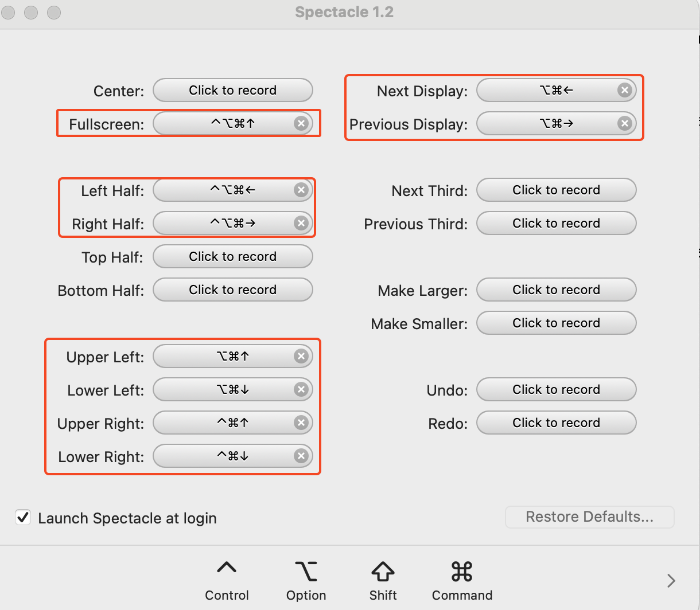This screenshot has width=700, height=610.
Task: Clear the Lower Left shortcut with its x icon
Action: click(301, 389)
